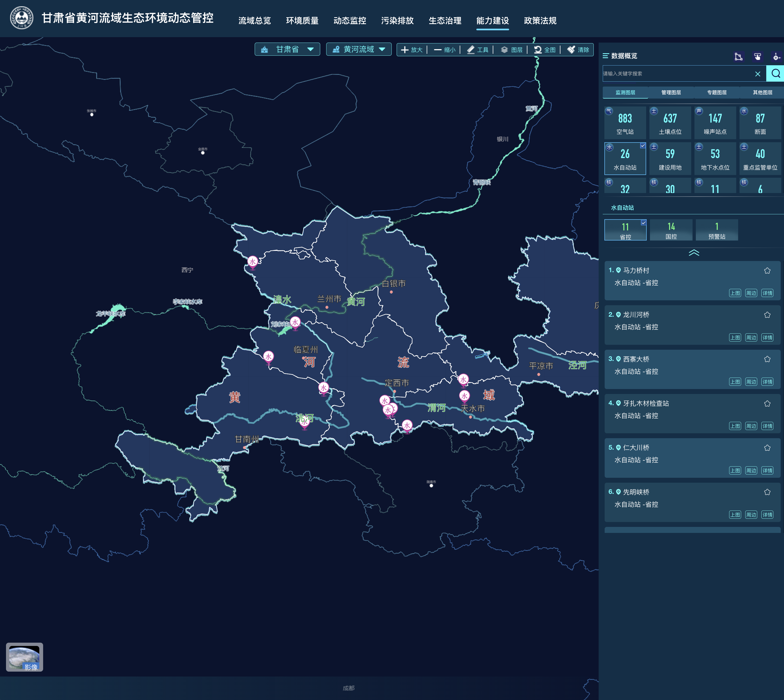
Task: Click 上图 button for 先明峡桥
Action: pos(735,515)
